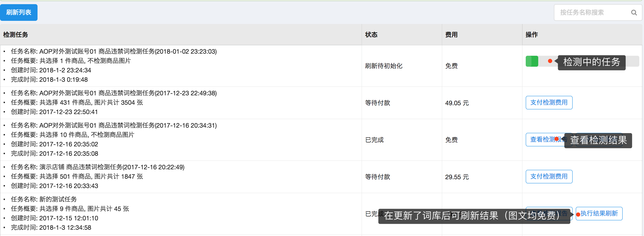Click the green detection progress bar
This screenshot has width=644, height=236.
point(532,61)
